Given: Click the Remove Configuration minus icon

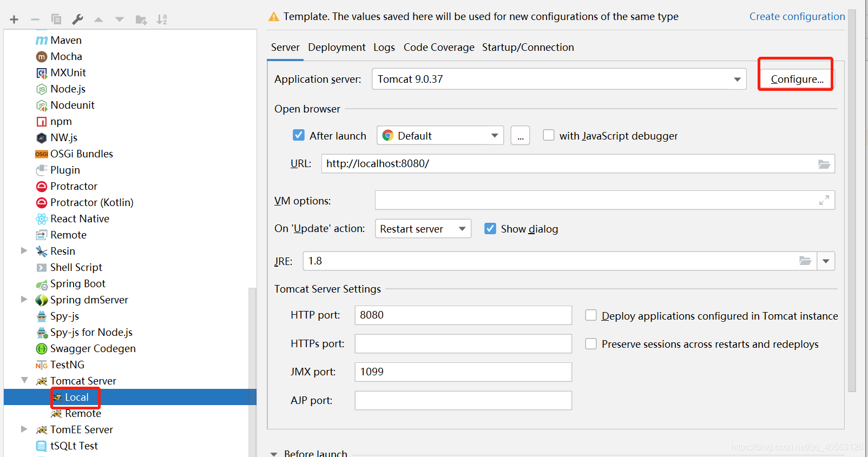Looking at the screenshot, I should [35, 19].
